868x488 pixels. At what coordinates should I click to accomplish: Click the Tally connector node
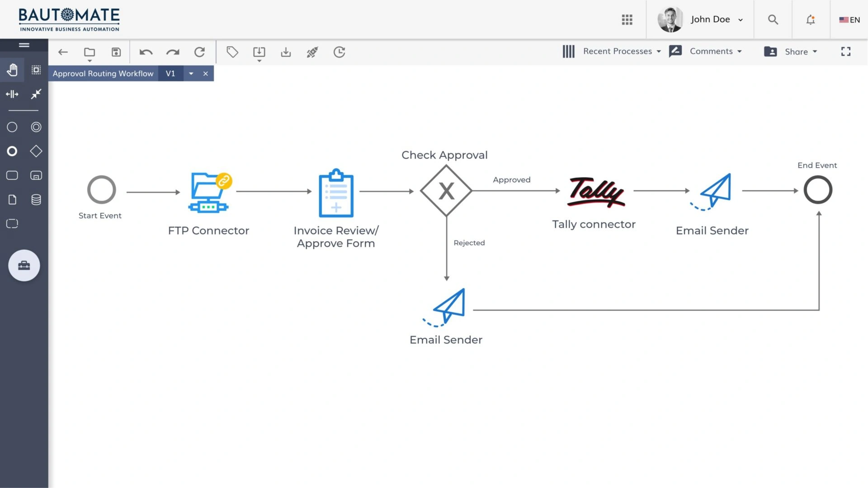[595, 192]
